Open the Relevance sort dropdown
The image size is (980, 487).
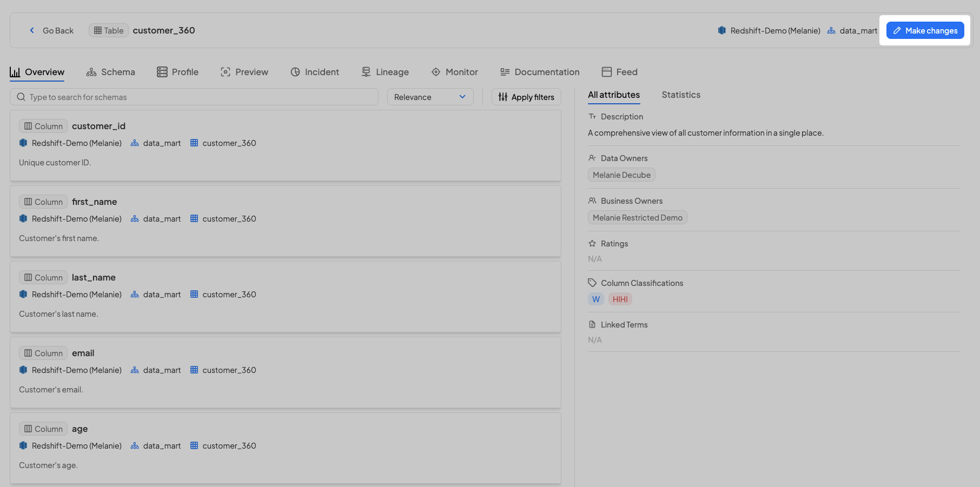430,97
